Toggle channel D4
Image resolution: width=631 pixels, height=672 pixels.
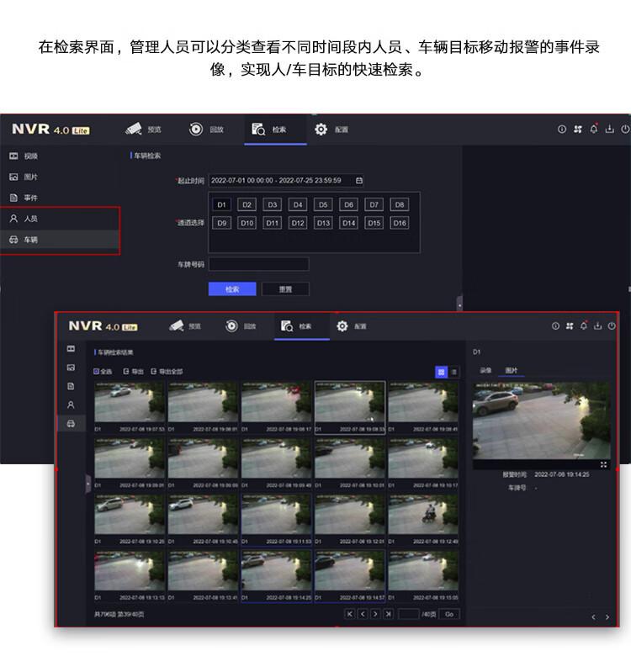tap(298, 204)
